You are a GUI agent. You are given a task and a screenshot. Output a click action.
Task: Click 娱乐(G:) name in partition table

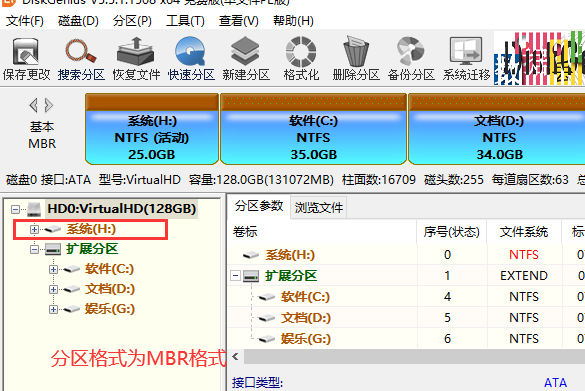[x=306, y=339]
